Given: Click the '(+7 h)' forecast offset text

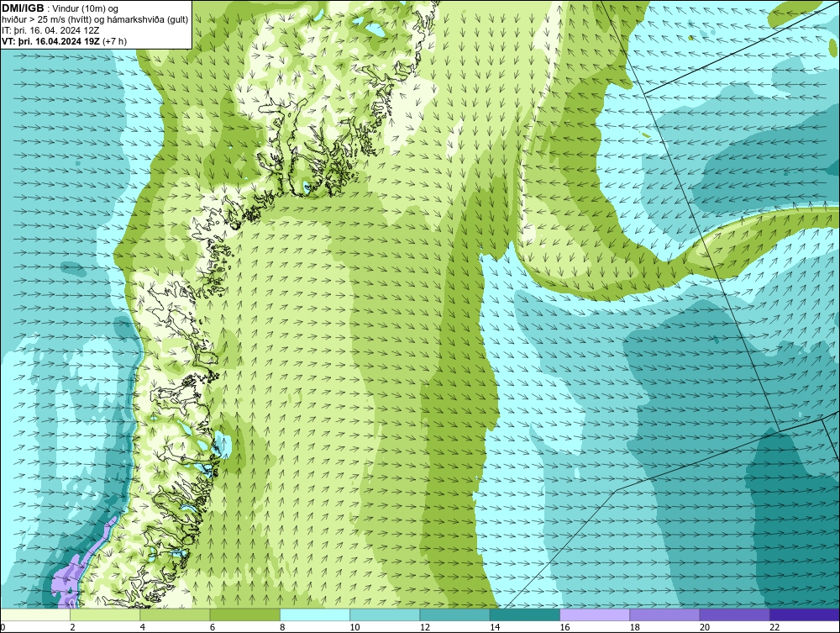Looking at the screenshot, I should (x=114, y=41).
